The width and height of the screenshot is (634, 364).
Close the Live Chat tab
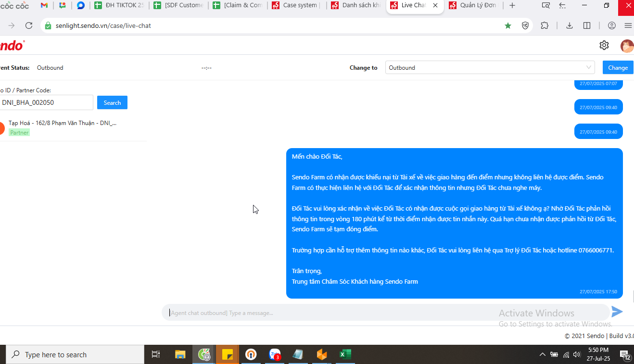(435, 5)
